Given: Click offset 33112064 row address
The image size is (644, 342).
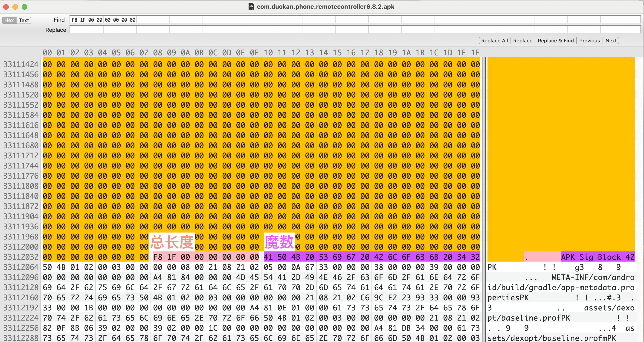Looking at the screenshot, I should click(21, 267).
